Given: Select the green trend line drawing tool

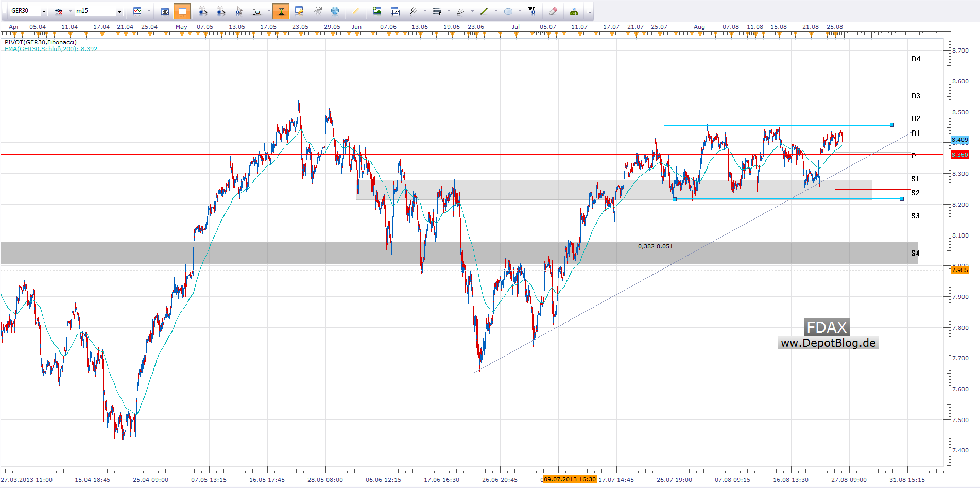Looking at the screenshot, I should coord(484,11).
